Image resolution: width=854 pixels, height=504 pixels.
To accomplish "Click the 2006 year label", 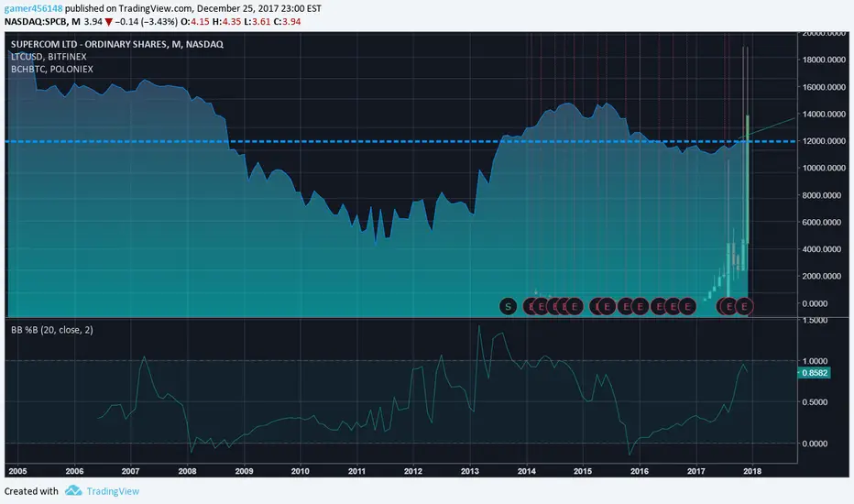I will click(x=74, y=471).
